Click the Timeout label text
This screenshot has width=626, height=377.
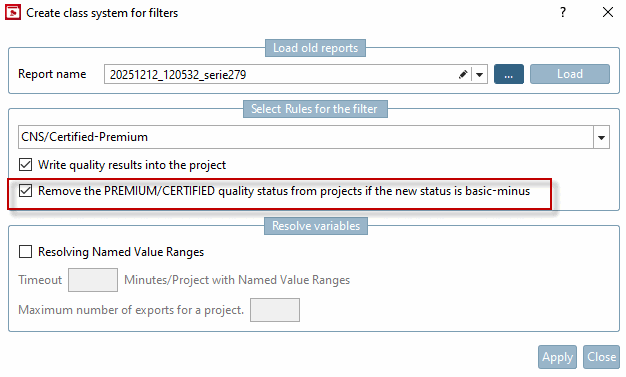(x=40, y=280)
